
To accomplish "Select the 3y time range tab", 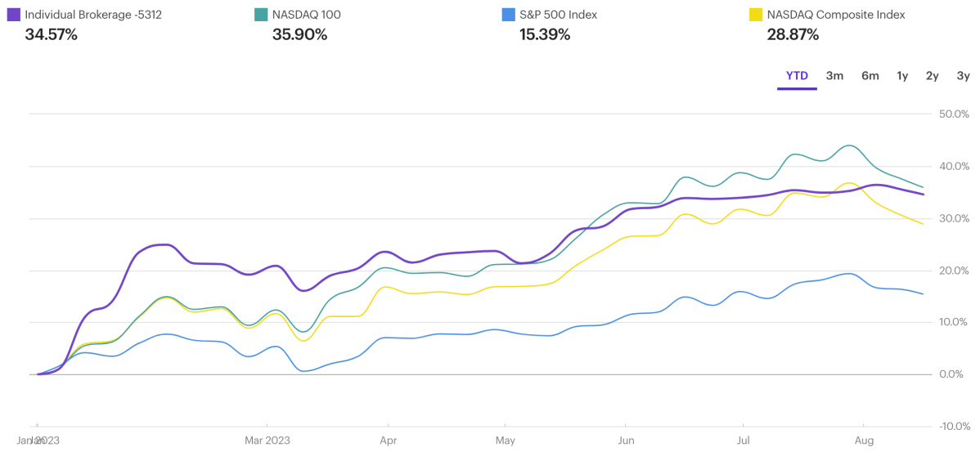I will [963, 76].
